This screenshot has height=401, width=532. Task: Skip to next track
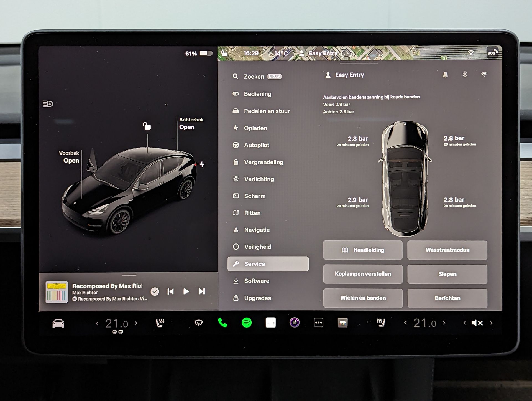[x=202, y=291]
